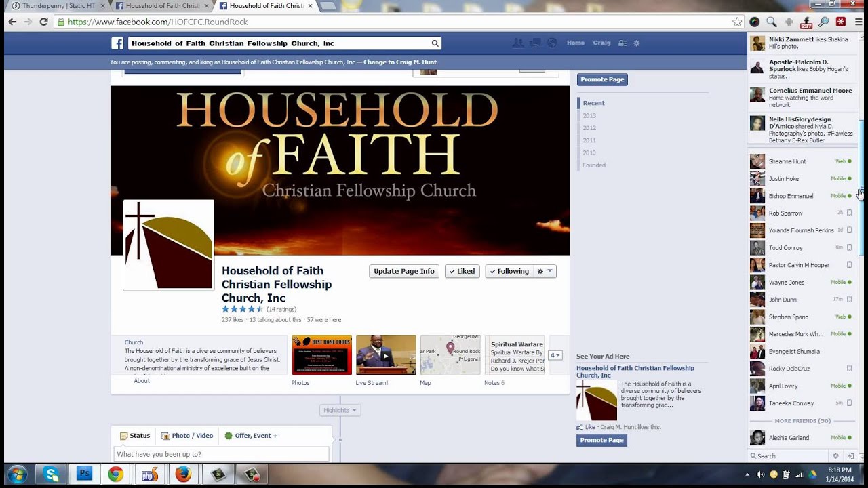Screen dimensions: 868x488
Task: Open Craig profile link in top bar
Action: pos(601,43)
